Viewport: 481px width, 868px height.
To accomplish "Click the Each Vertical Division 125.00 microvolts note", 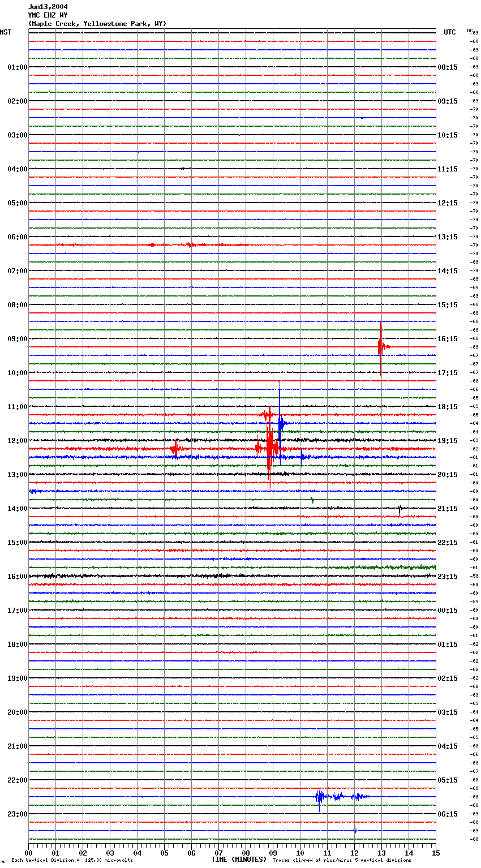I will (72, 861).
